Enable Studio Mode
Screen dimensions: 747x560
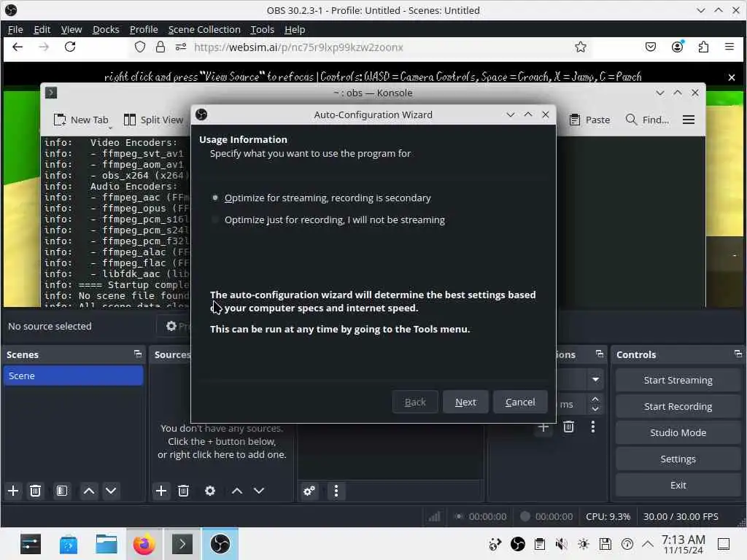tap(678, 432)
